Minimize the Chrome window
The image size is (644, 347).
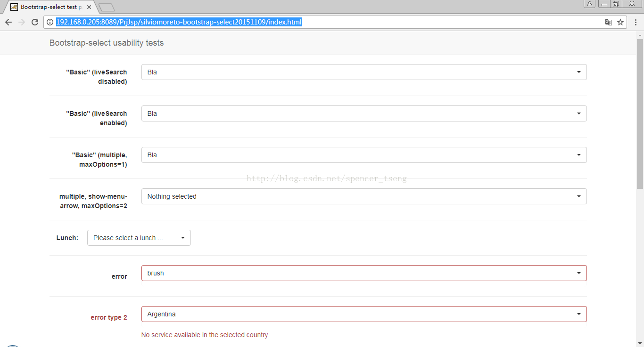pos(604,4)
